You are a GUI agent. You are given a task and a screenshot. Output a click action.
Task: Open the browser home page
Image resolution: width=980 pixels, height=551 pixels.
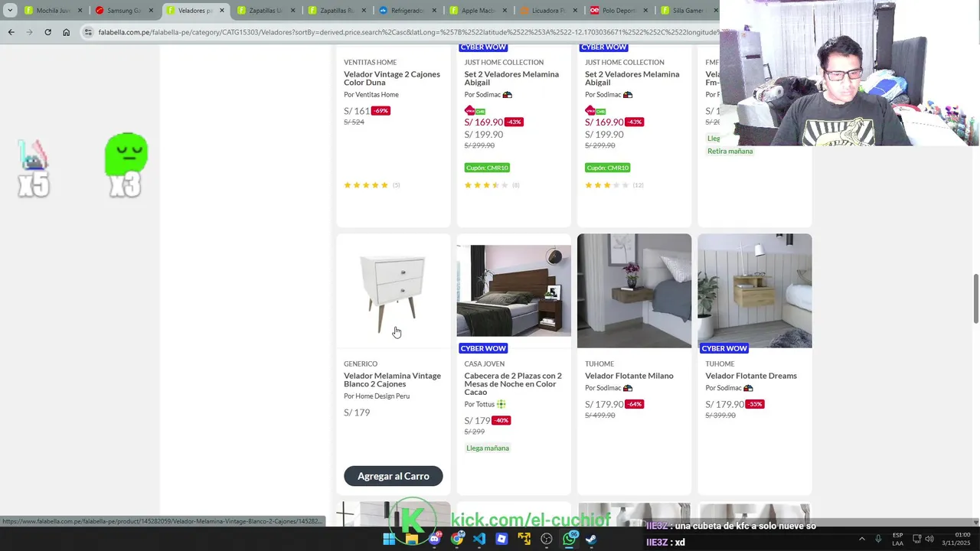point(66,32)
